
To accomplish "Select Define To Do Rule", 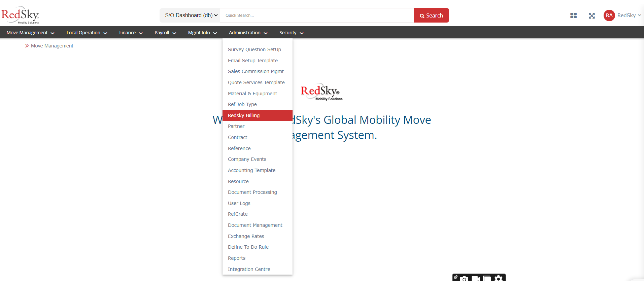I will pos(257,247).
